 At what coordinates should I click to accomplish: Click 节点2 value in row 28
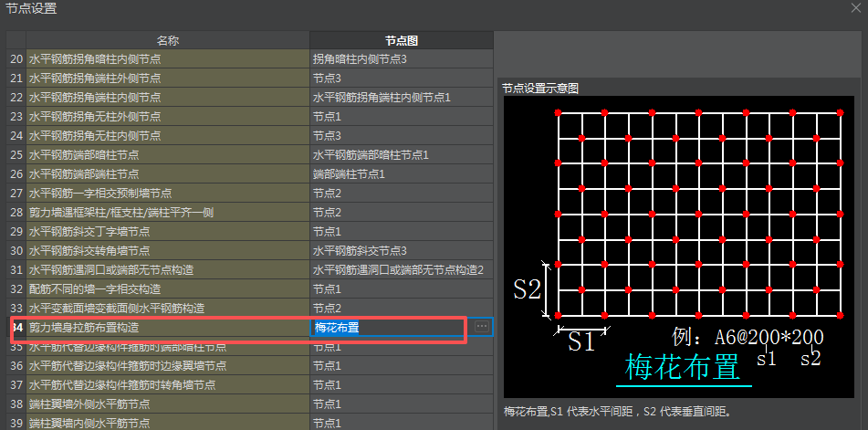402,213
